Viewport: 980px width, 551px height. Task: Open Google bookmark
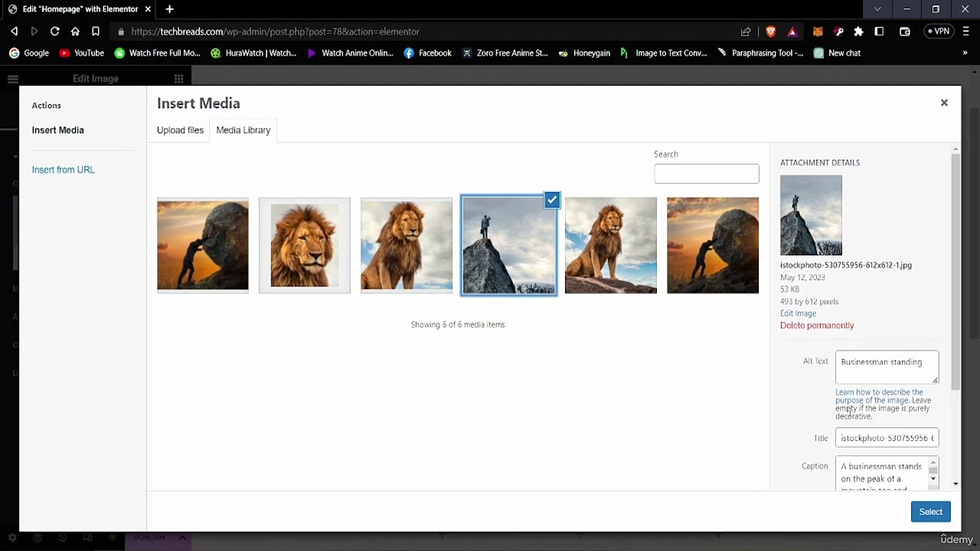click(29, 53)
